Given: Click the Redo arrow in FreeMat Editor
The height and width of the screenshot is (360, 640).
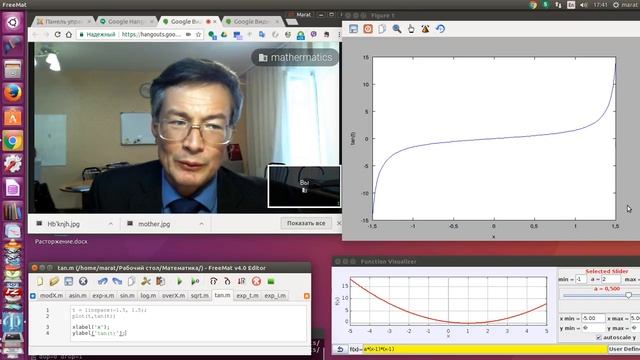Looking at the screenshot, I should (117, 281).
